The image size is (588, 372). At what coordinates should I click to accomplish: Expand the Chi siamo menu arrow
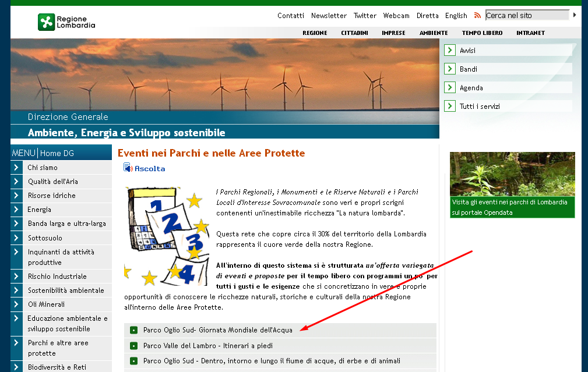click(x=16, y=168)
